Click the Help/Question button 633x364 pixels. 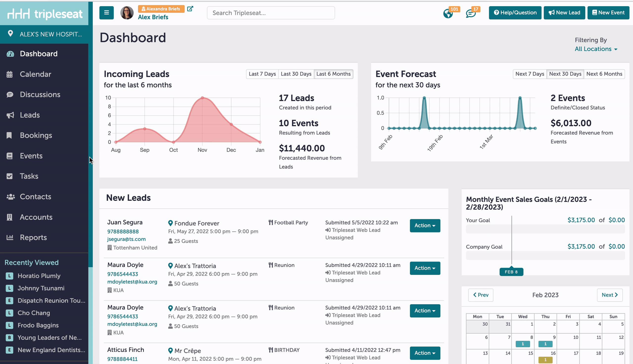point(515,13)
